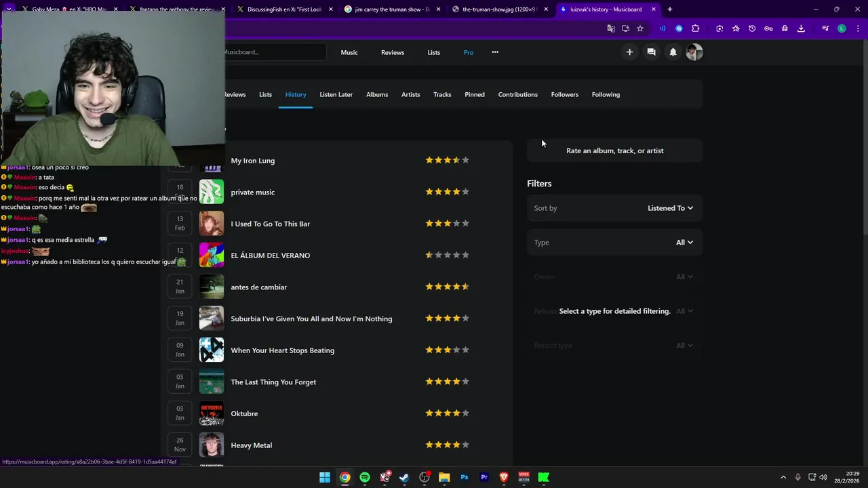The image size is (868, 488).
Task: Open the Kick app from the taskbar
Action: click(544, 477)
